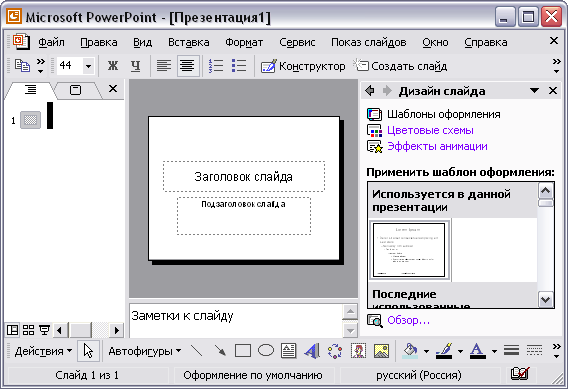Open the Автофигуры menu

(x=145, y=351)
